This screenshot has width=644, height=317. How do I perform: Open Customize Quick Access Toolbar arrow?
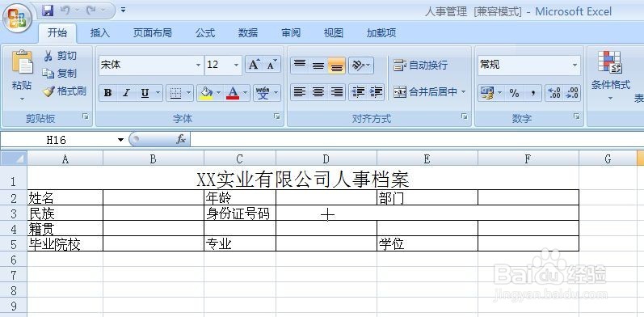coord(123,10)
